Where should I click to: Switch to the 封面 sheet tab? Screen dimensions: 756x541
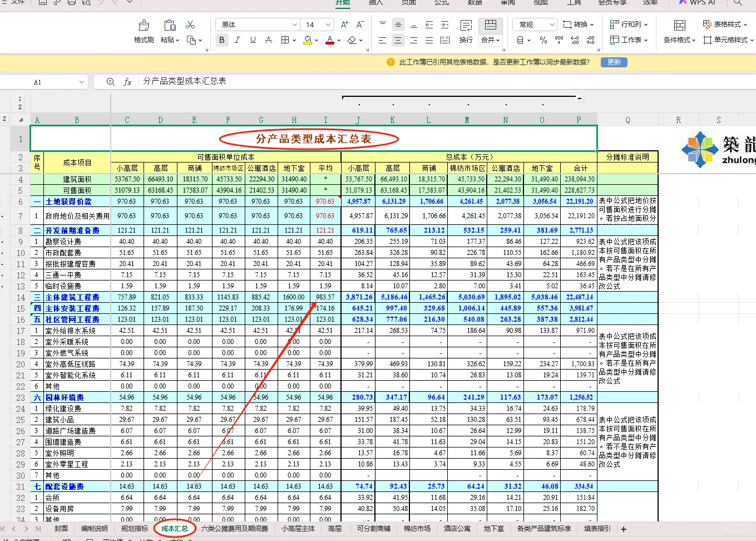61,529
